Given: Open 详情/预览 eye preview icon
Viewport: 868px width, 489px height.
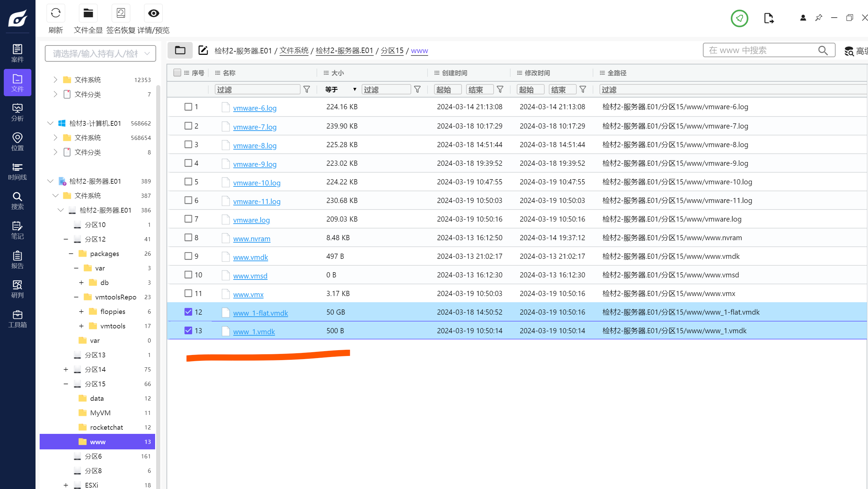Looking at the screenshot, I should pos(153,13).
